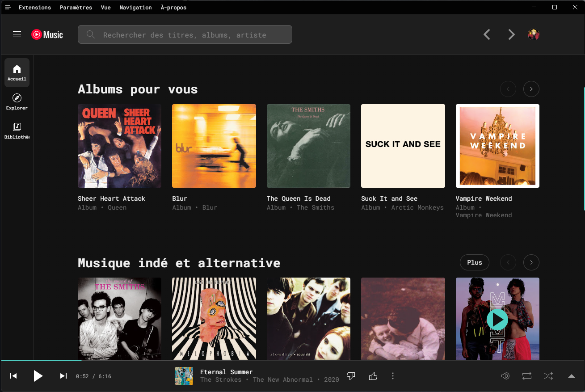Viewport: 585px width, 392px height.
Task: Open the Arctic Monkeys artist link
Action: [x=417, y=207]
